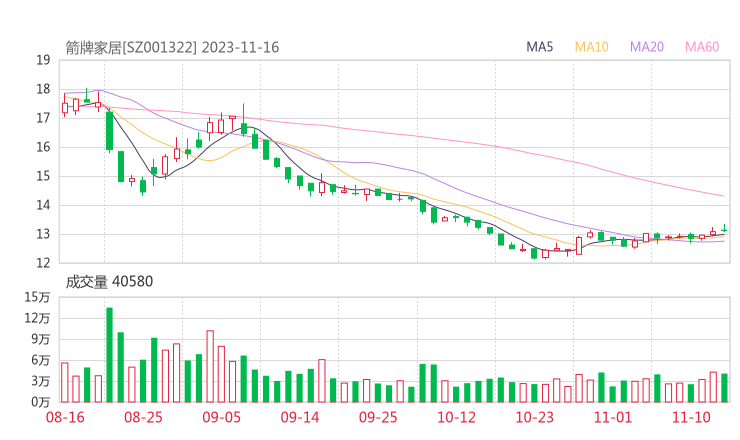
Task: Click the price axis value 13
Action: [x=43, y=234]
